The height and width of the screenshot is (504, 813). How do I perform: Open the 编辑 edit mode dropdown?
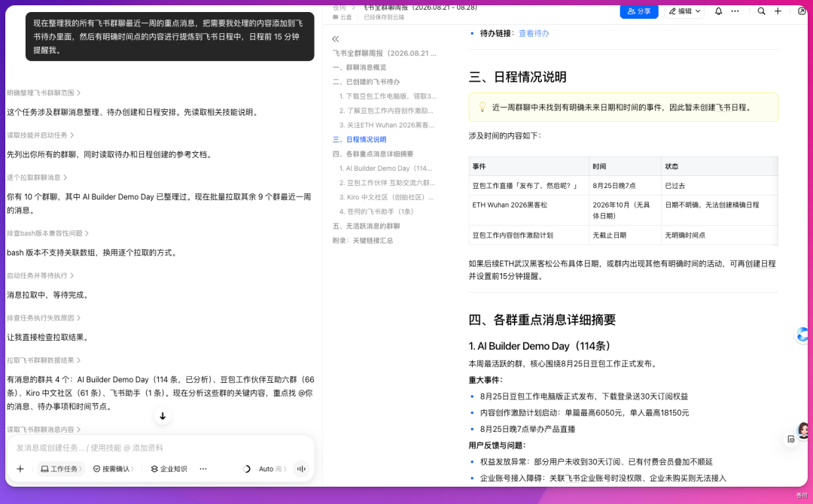684,11
